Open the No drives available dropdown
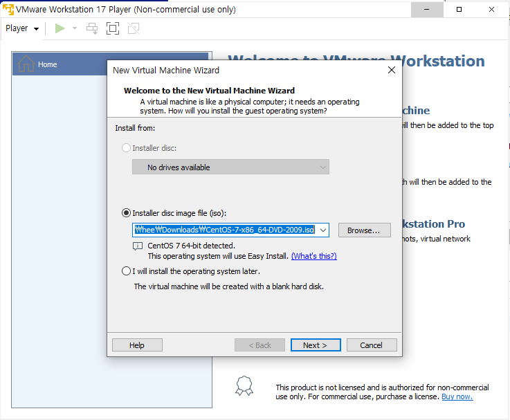Image resolution: width=510 pixels, height=420 pixels. (230, 167)
